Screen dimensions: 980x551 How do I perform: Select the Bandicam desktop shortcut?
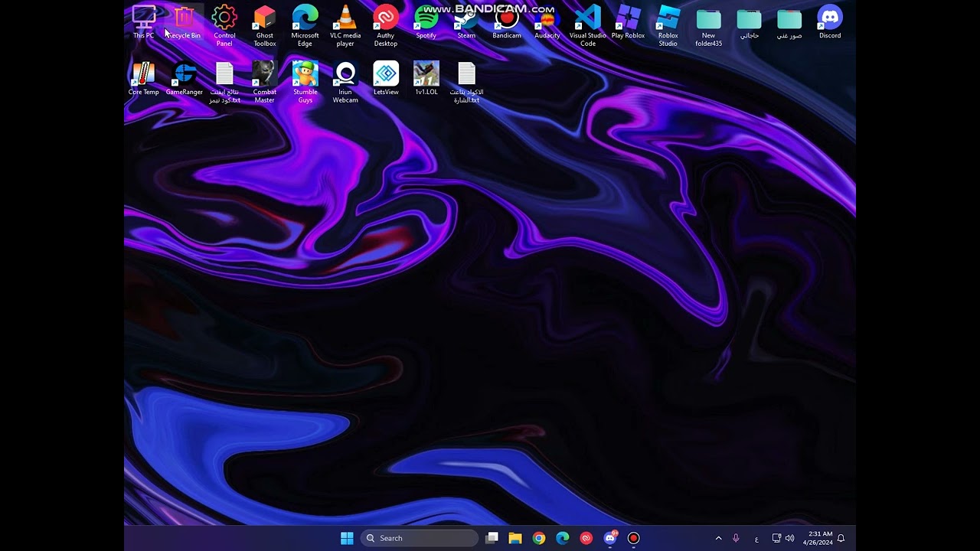point(507,22)
